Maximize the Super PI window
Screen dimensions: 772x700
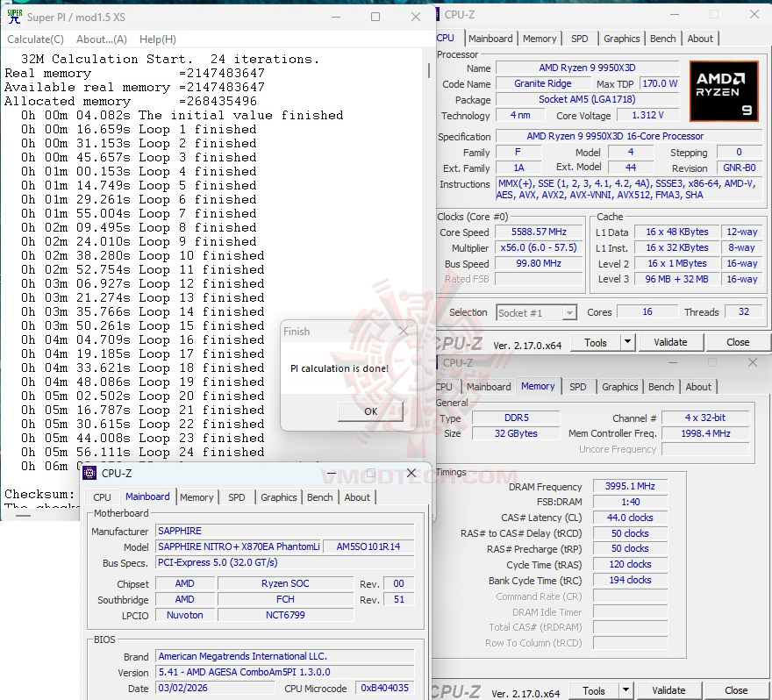(375, 17)
